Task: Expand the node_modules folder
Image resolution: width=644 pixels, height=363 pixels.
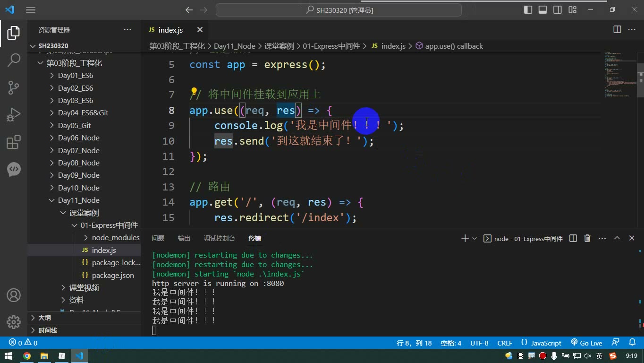Action: tap(115, 238)
